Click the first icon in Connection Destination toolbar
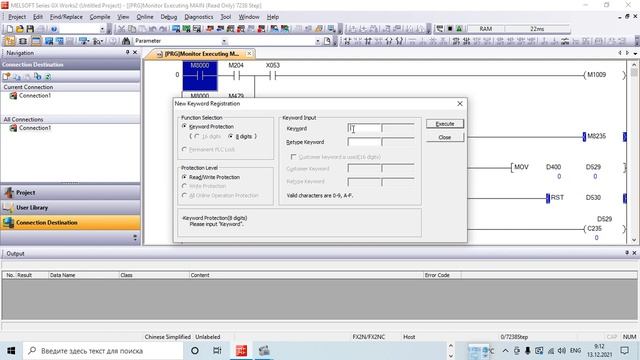 tap(7, 77)
